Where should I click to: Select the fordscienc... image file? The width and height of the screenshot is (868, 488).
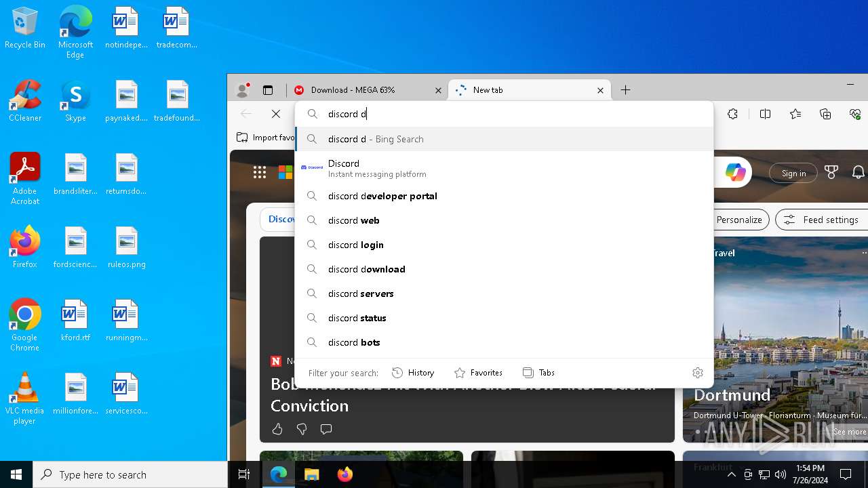75,248
